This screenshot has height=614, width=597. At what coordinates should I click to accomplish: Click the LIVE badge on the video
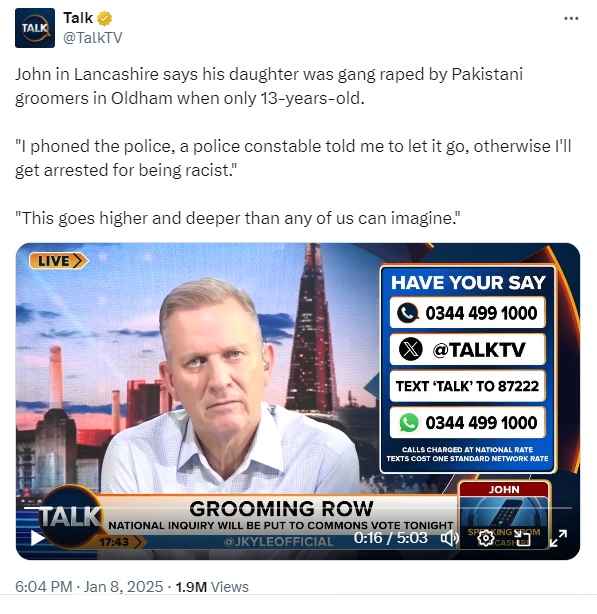pyautogui.click(x=59, y=261)
